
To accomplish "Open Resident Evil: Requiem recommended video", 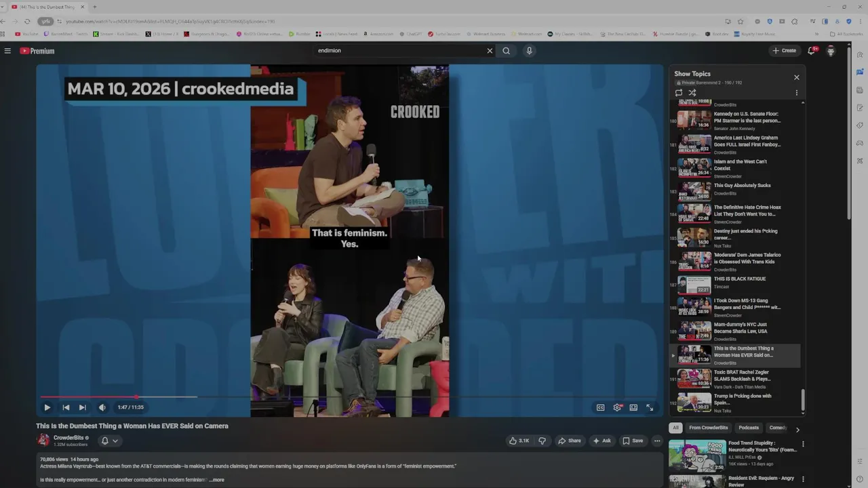I will click(x=732, y=481).
